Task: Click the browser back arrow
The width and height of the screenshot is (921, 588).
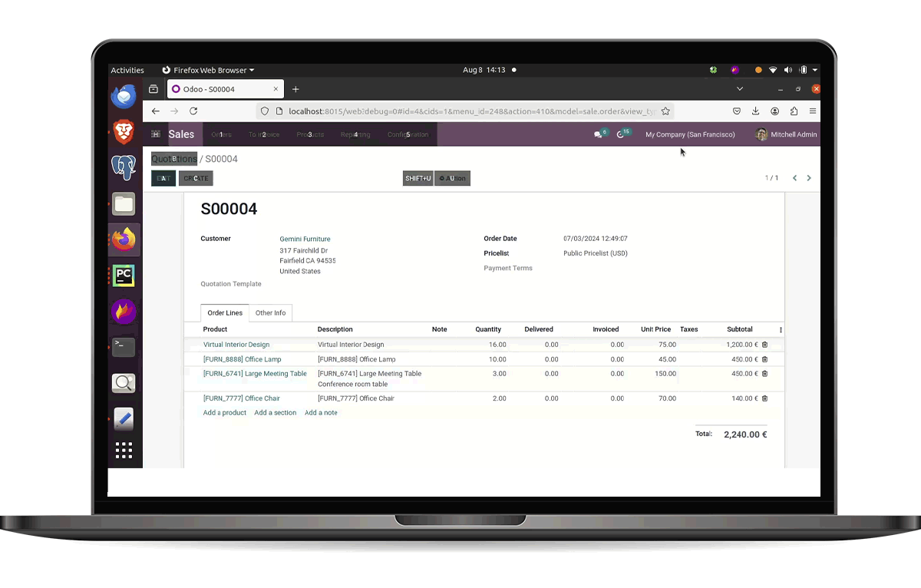Action: coord(156,111)
